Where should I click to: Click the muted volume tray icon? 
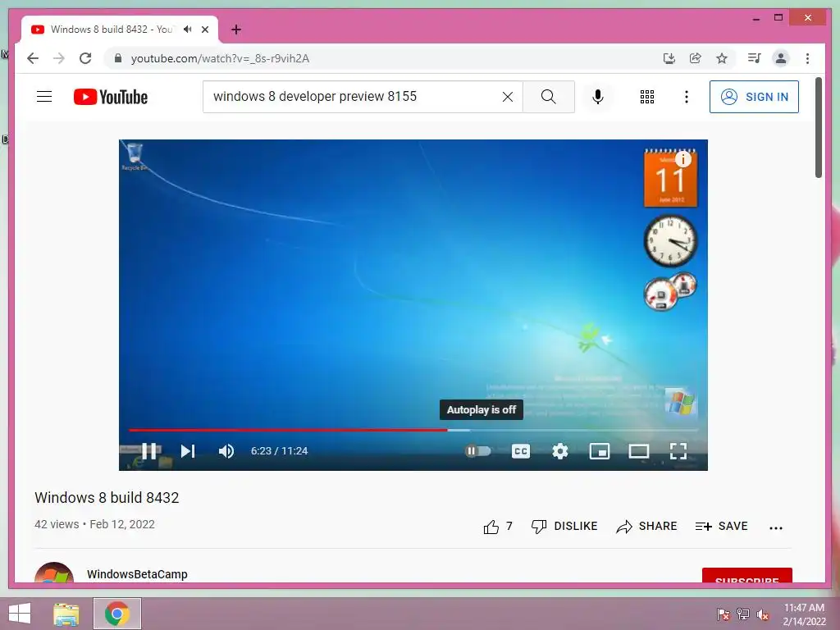coord(763,614)
